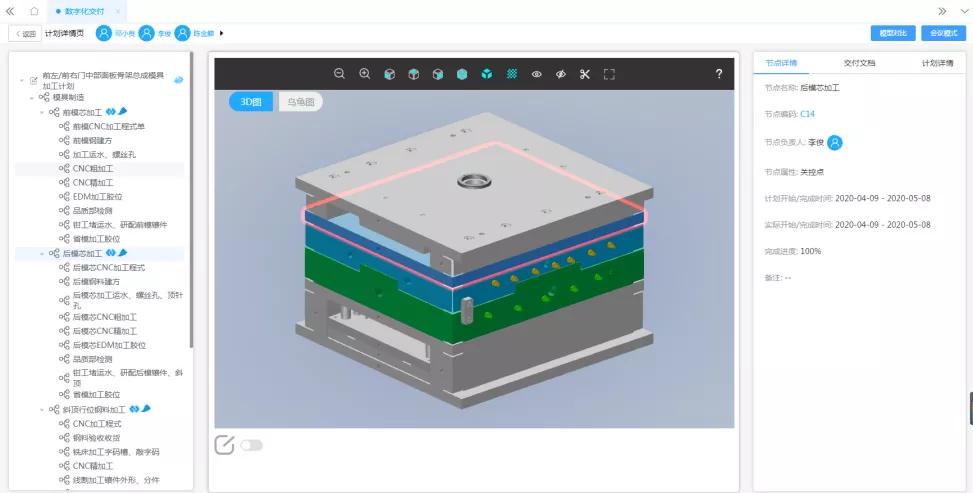This screenshot has width=973, height=493.
Task: Click the edit note icon below viewer
Action: click(x=224, y=445)
